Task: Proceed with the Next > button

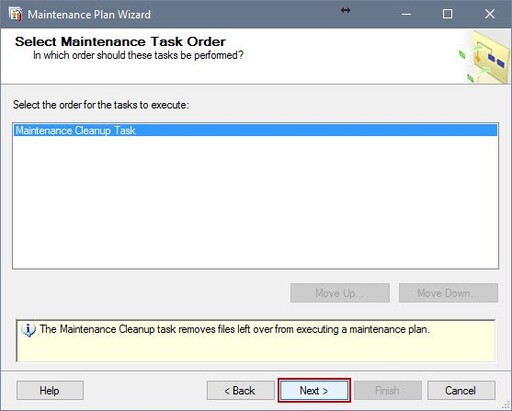Action: 314,390
